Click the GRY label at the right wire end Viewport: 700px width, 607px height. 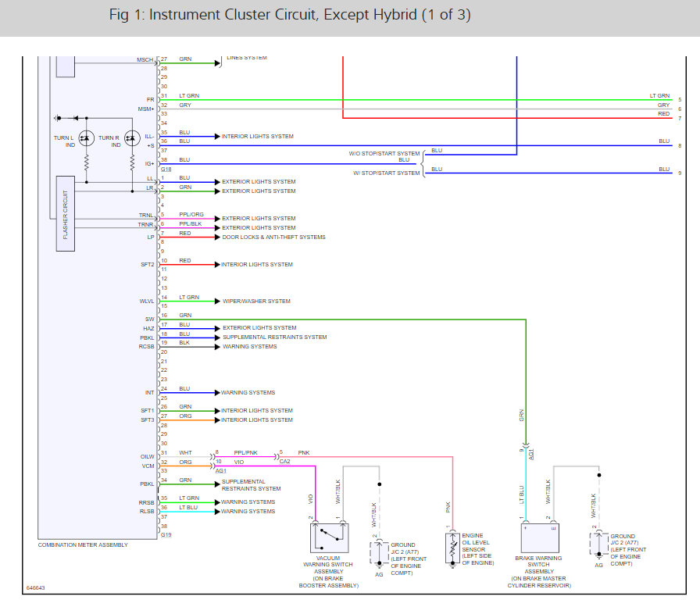(663, 105)
